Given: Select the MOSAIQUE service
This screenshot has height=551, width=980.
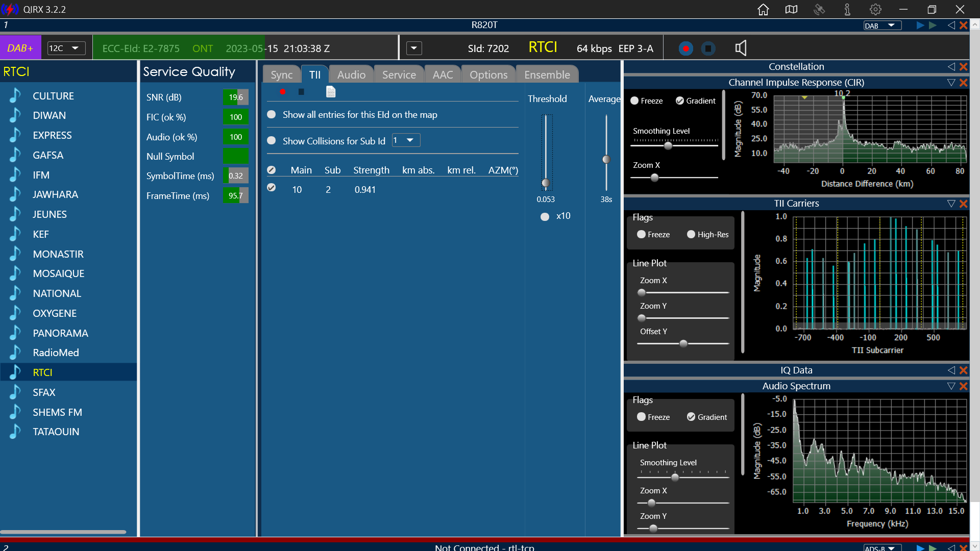Looking at the screenshot, I should 59,273.
